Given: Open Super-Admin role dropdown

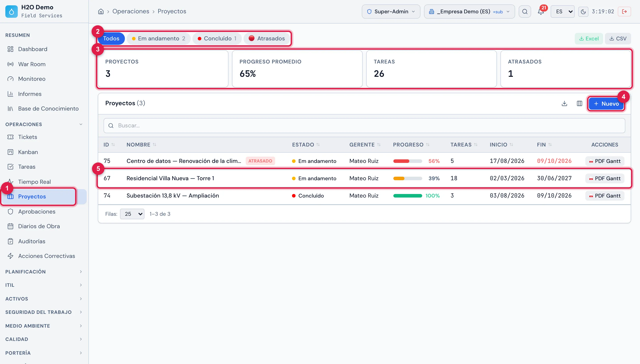Looking at the screenshot, I should click(391, 12).
